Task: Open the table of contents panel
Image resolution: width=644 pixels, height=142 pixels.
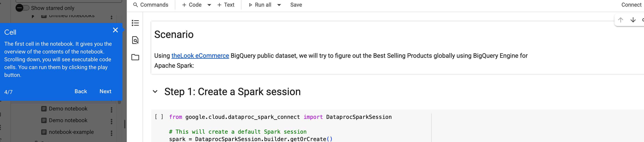Action: (135, 23)
